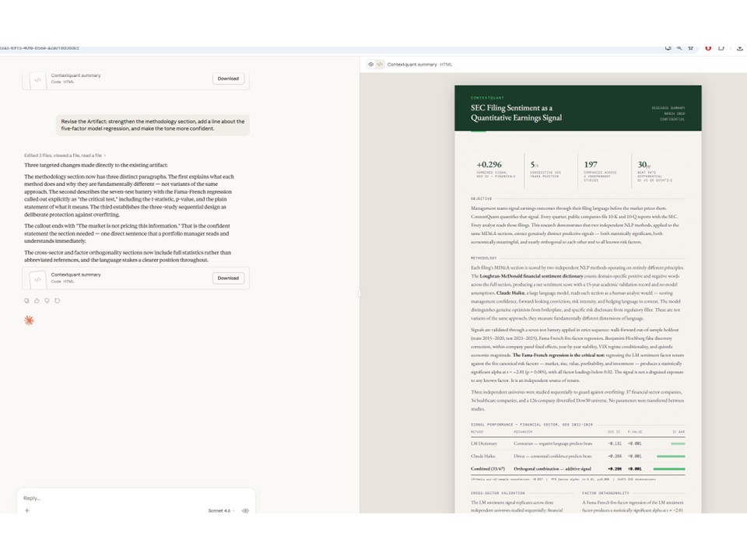Open the Sonnet 4.6 model selector
This screenshot has width=747, height=560.
click(222, 511)
